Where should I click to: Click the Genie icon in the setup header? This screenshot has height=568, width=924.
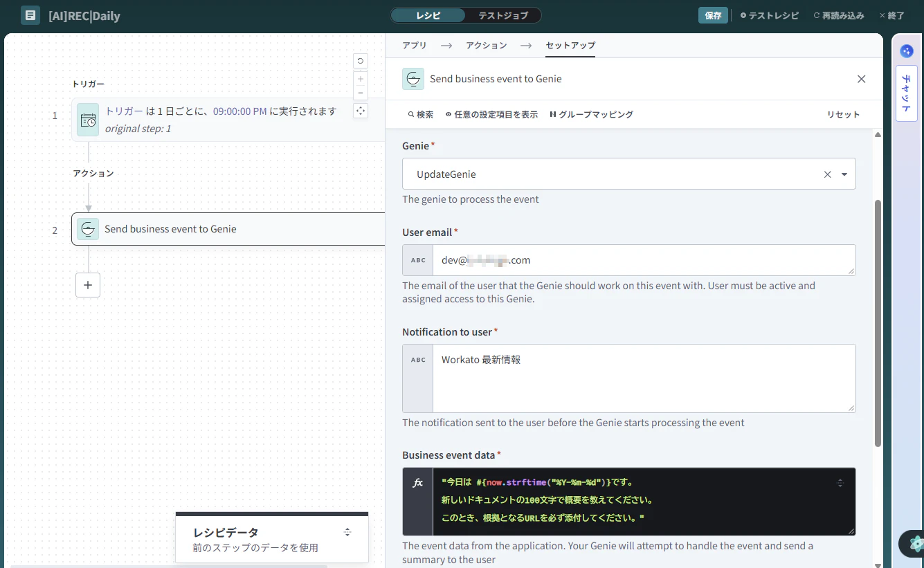[x=413, y=79]
